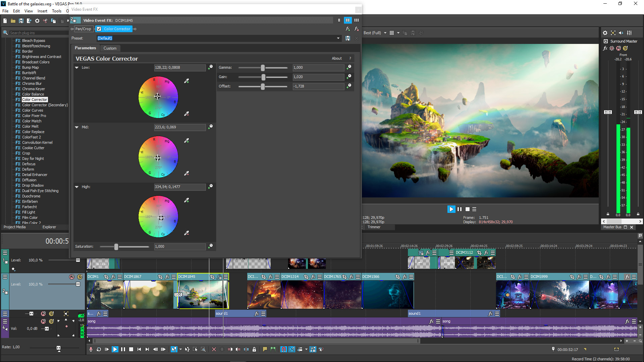Expand the Low color wheel section
The height and width of the screenshot is (362, 644).
click(x=77, y=67)
